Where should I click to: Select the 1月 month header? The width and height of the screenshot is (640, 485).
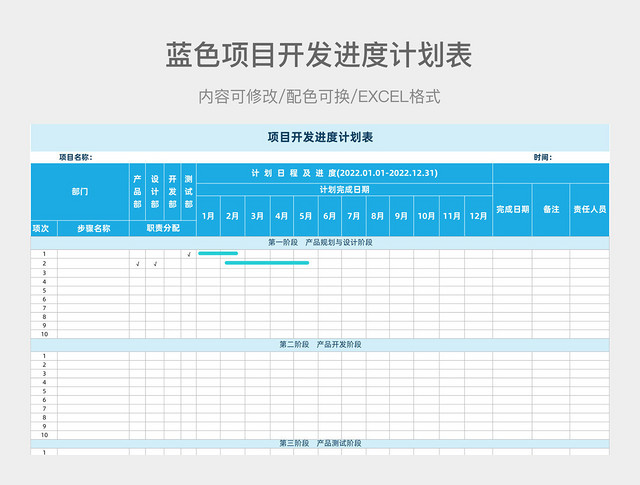[x=208, y=216]
